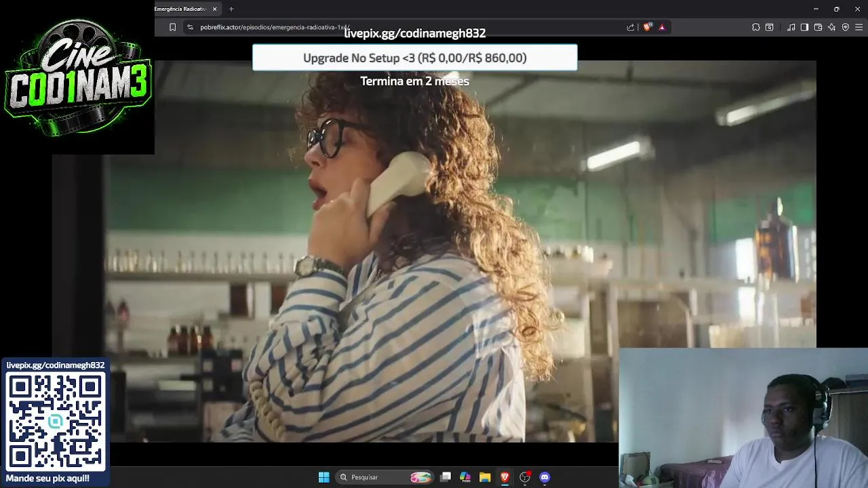Click the webcam overlay feed
Image resolution: width=868 pixels, height=488 pixels.
(743, 418)
